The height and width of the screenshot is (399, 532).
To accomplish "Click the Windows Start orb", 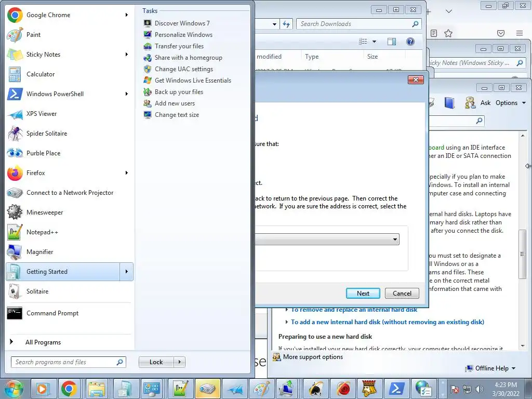I will click(x=14, y=389).
